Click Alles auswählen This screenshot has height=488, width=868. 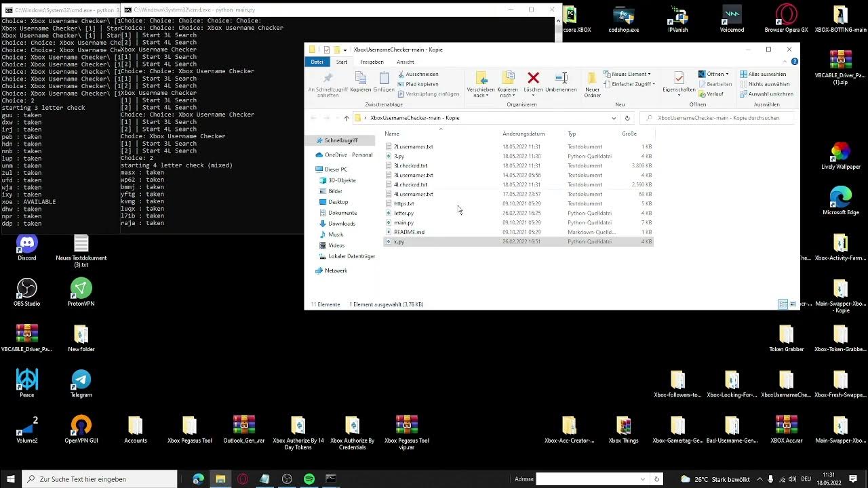[763, 74]
